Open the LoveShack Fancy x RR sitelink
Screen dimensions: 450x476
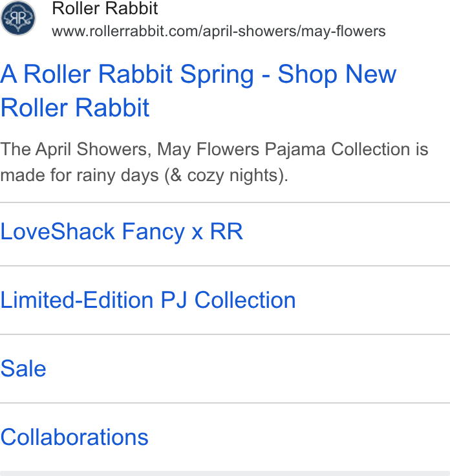point(122,232)
